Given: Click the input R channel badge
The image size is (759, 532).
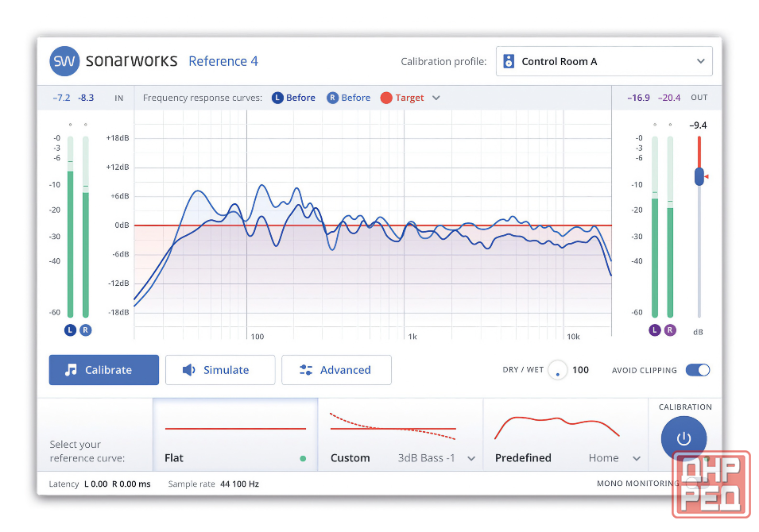Looking at the screenshot, I should (x=86, y=330).
